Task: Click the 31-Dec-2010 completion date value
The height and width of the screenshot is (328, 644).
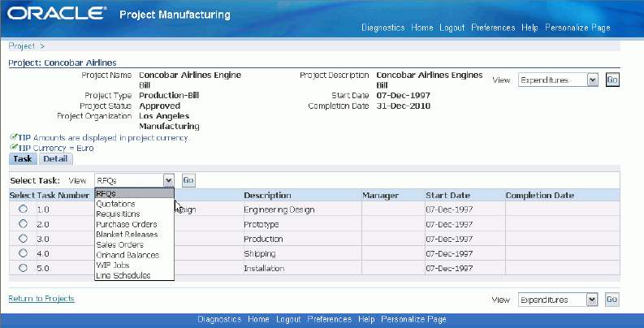Action: pyautogui.click(x=404, y=106)
